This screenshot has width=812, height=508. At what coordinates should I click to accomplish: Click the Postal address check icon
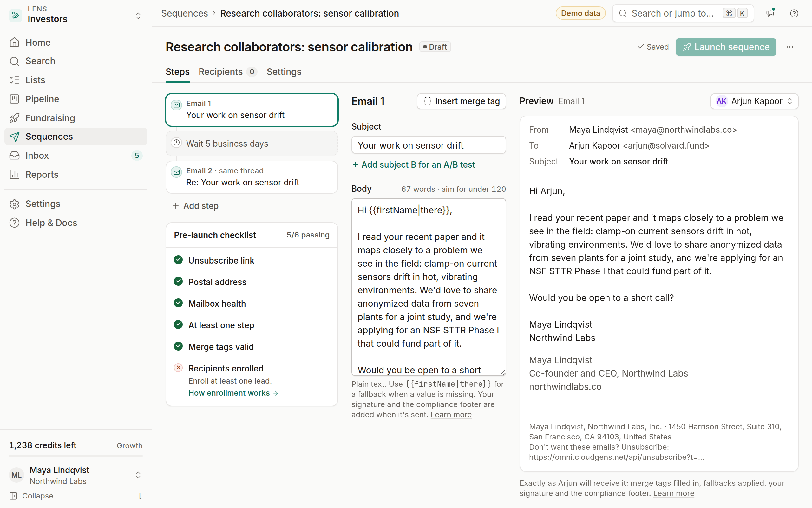click(178, 281)
